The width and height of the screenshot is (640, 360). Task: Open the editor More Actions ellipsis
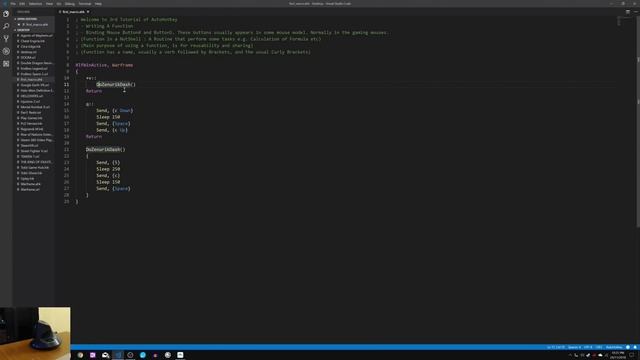(x=636, y=12)
